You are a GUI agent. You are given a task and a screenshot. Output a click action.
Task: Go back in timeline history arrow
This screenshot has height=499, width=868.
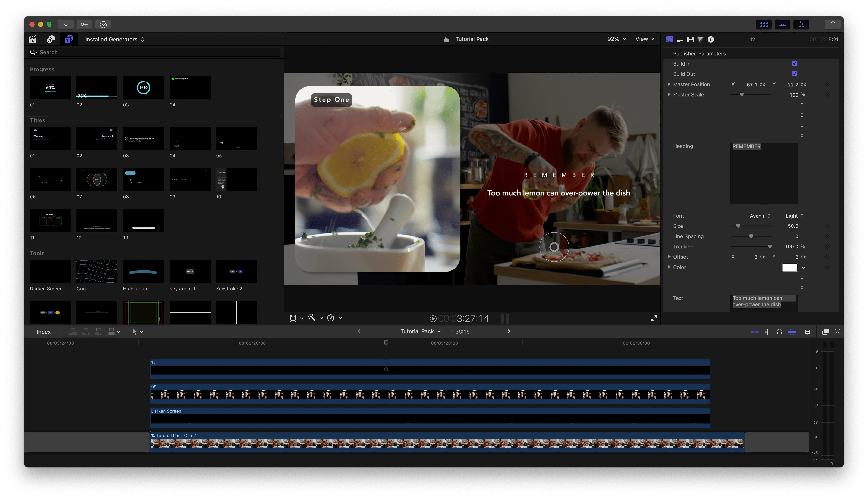point(359,331)
